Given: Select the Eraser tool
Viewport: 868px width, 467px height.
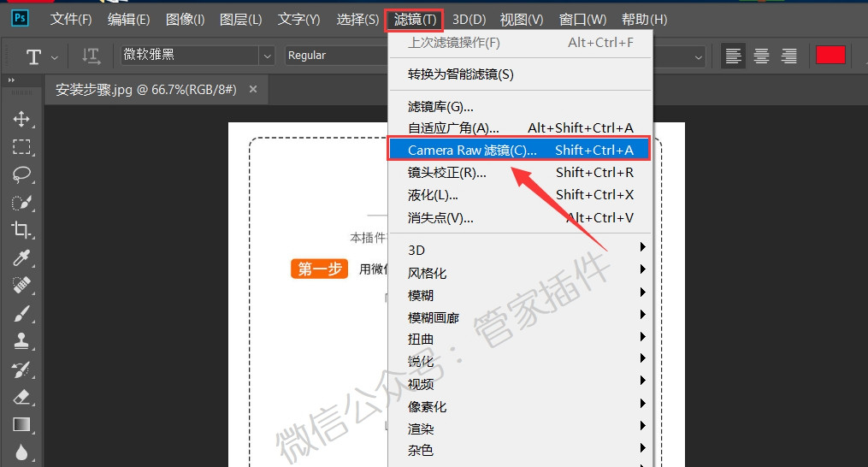Looking at the screenshot, I should 21,397.
